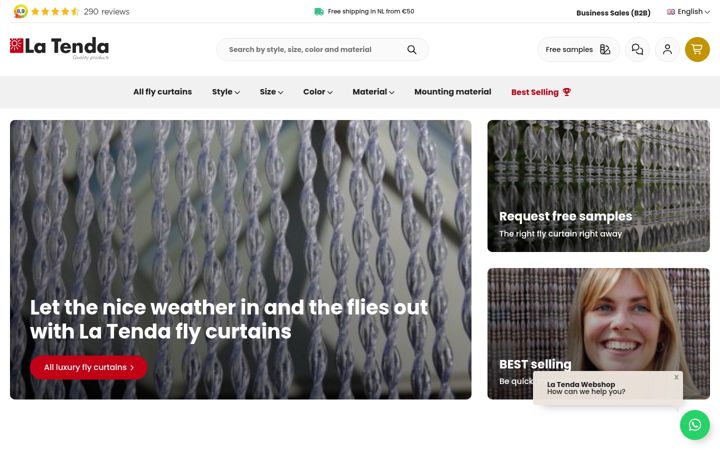Open the 290 reviews link
The width and height of the screenshot is (720, 450).
(107, 11)
